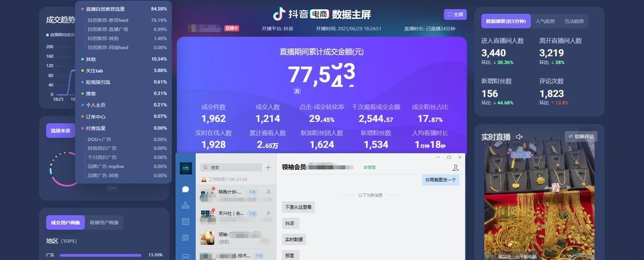Click the chat message 实时数据
The width and height of the screenshot is (644, 260).
point(294,239)
